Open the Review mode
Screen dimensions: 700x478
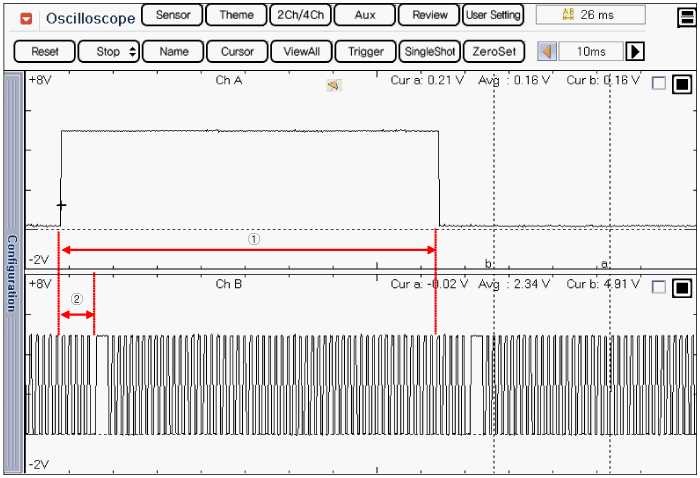429,15
